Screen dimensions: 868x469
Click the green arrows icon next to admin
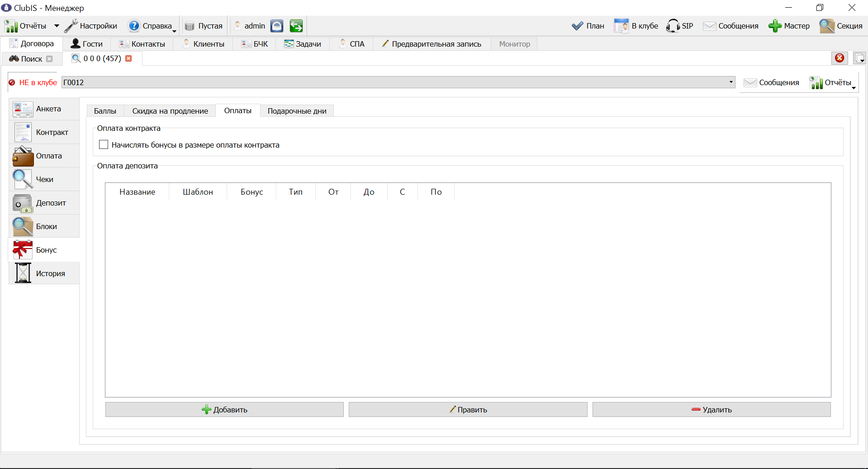[x=296, y=26]
